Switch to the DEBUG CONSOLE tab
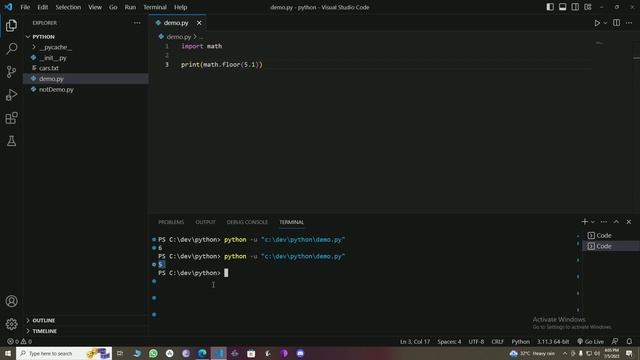Viewport: 640px width, 360px height. 247,222
